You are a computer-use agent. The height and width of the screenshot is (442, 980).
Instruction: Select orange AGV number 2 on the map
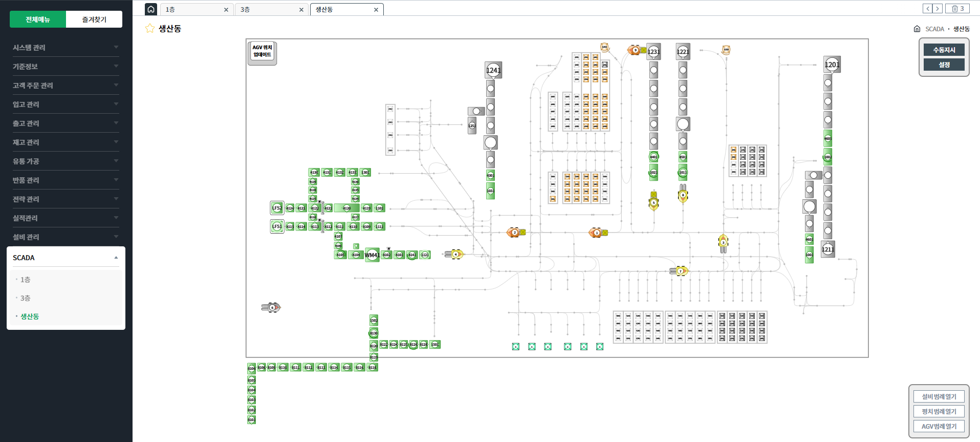click(516, 233)
